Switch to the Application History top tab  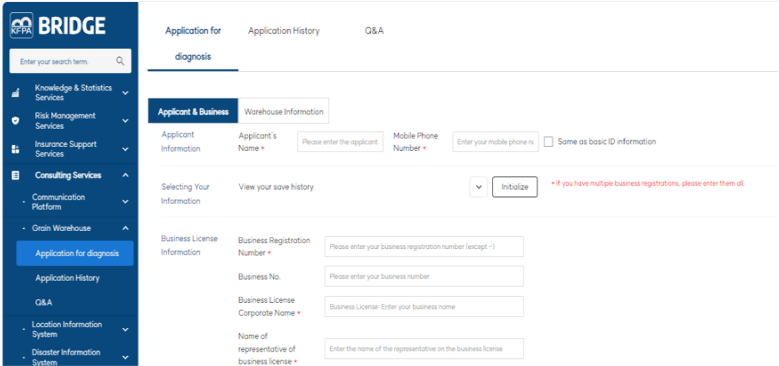(x=284, y=31)
